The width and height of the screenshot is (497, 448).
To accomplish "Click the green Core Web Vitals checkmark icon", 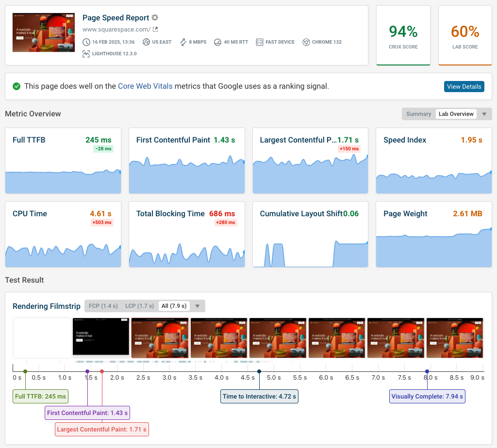I will coord(17,86).
